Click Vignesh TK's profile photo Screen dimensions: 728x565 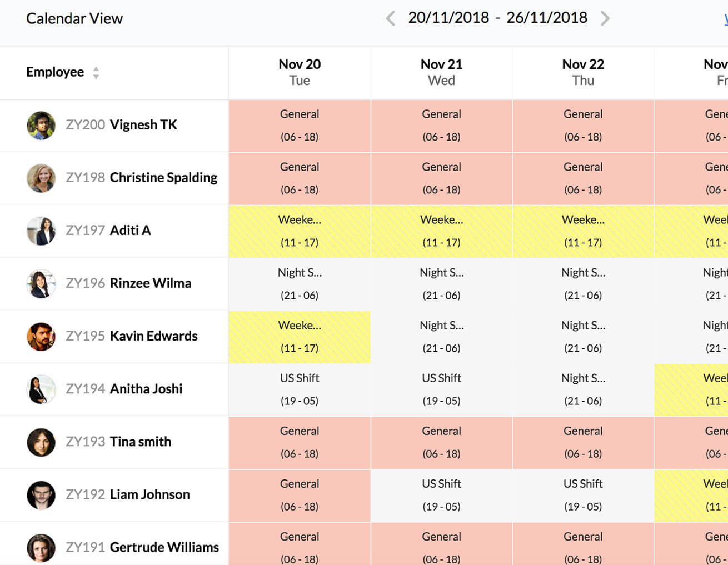[41, 125]
